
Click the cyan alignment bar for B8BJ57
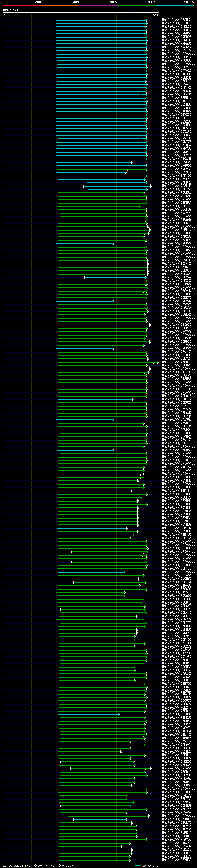click(118, 189)
